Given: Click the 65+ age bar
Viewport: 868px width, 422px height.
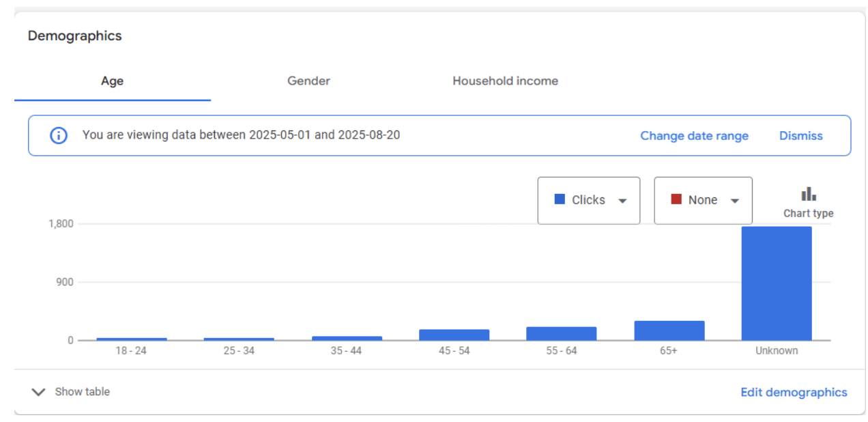Looking at the screenshot, I should (x=669, y=330).
